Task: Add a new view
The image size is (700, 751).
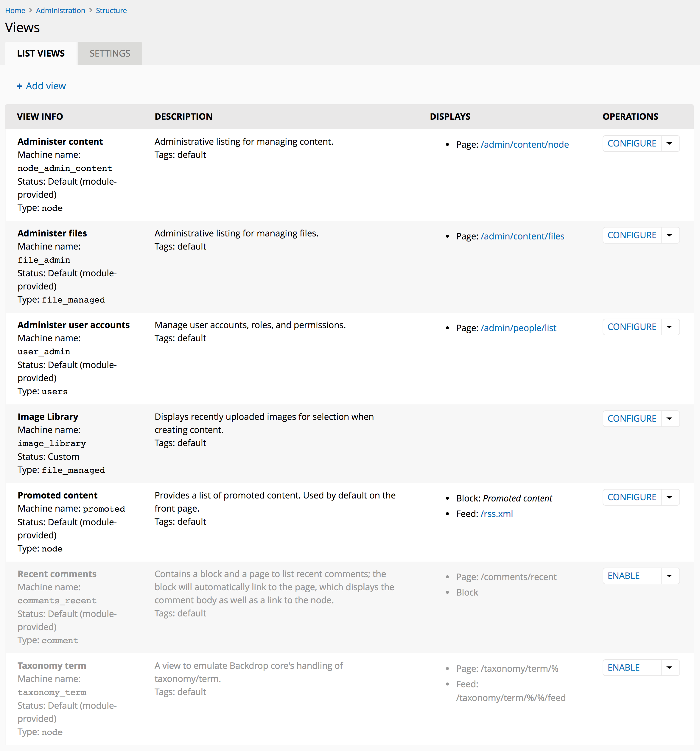Action: (41, 86)
